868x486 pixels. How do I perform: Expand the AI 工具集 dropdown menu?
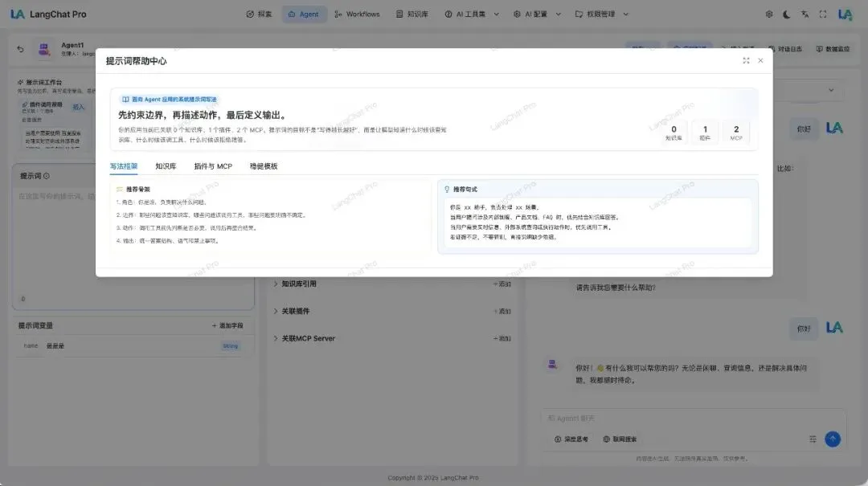(x=472, y=14)
